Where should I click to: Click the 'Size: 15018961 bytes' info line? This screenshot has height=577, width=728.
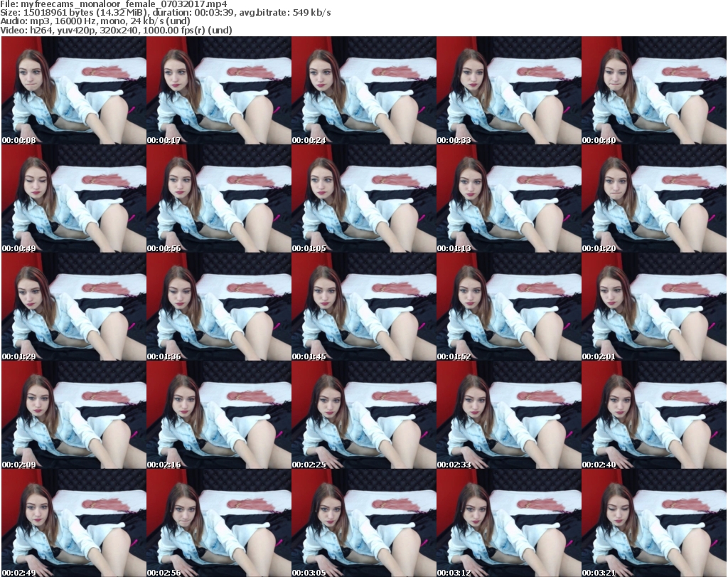165,13
